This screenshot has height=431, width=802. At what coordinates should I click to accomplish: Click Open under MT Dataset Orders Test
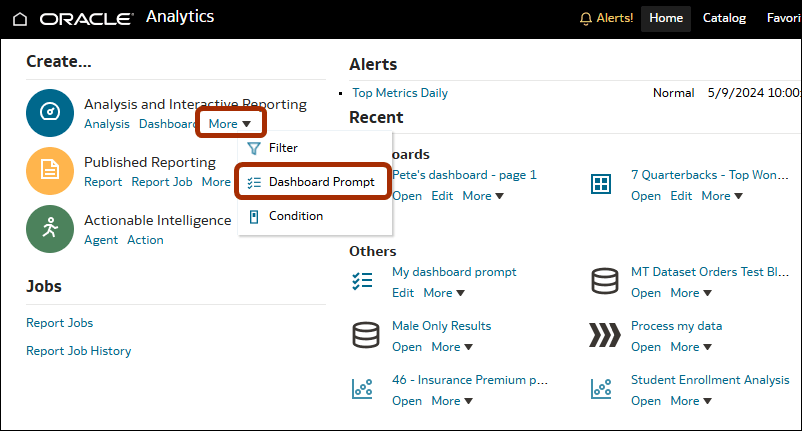click(646, 293)
